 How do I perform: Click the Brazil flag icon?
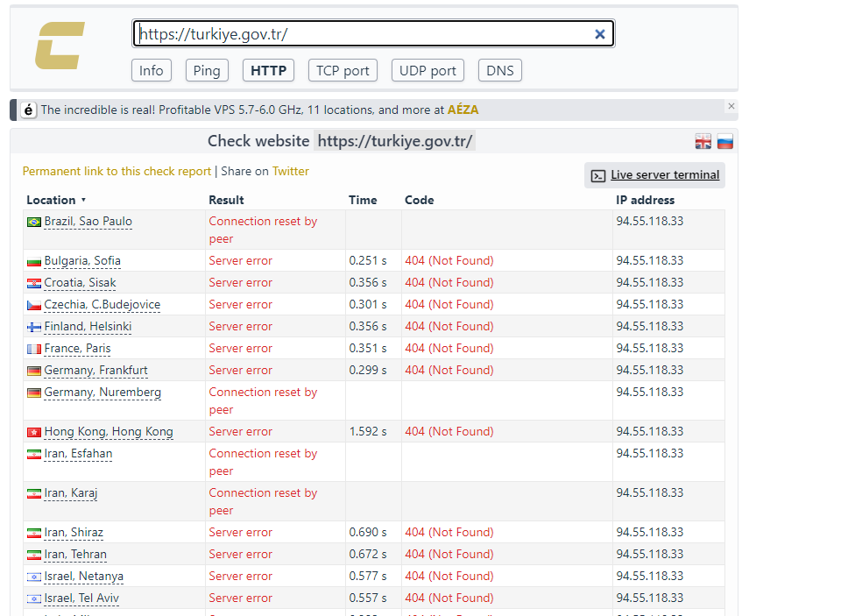(x=34, y=223)
